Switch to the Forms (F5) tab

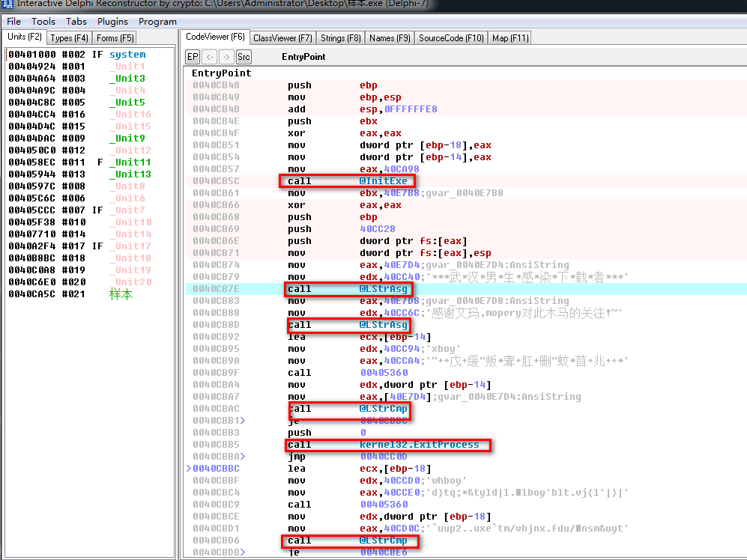[115, 38]
